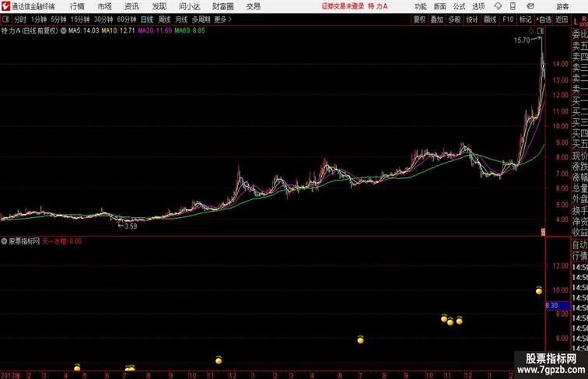The height and width of the screenshot is (379, 588).
Task: Click the MA60: 8.85 indicator label
Action: (190, 31)
